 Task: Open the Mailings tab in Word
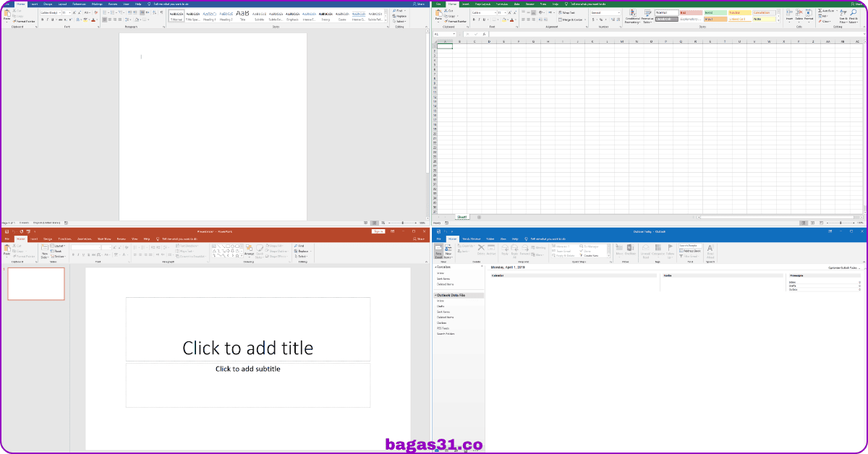point(97,4)
